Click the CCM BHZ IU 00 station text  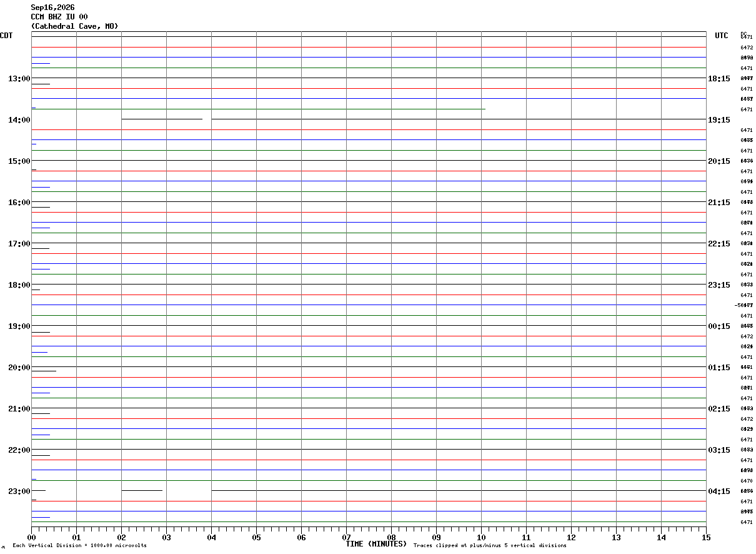tap(59, 17)
